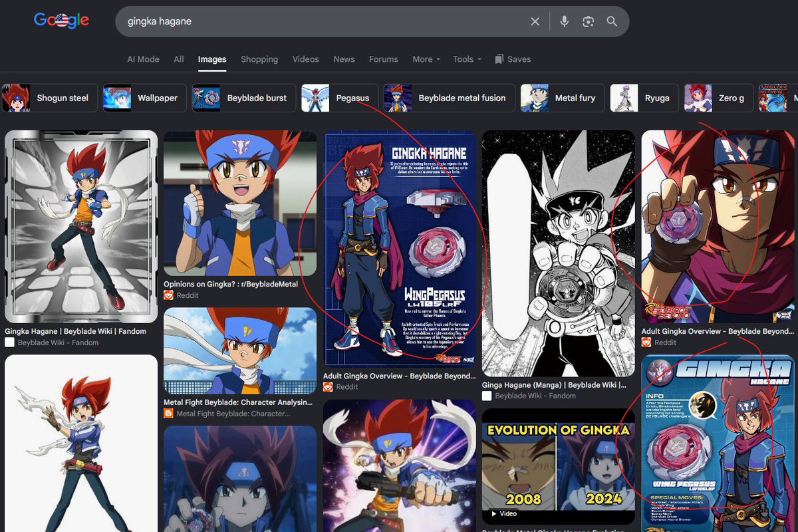Open the Forums tab
The width and height of the screenshot is (798, 532).
coord(384,59)
